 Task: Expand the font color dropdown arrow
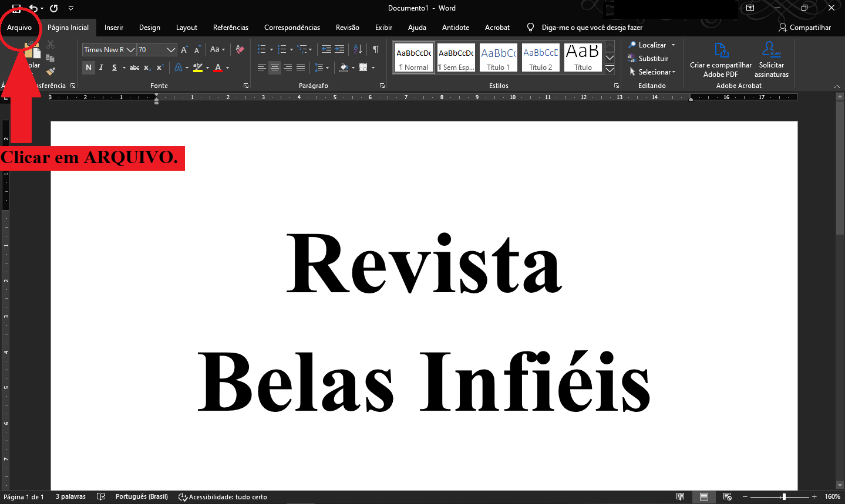click(x=228, y=68)
